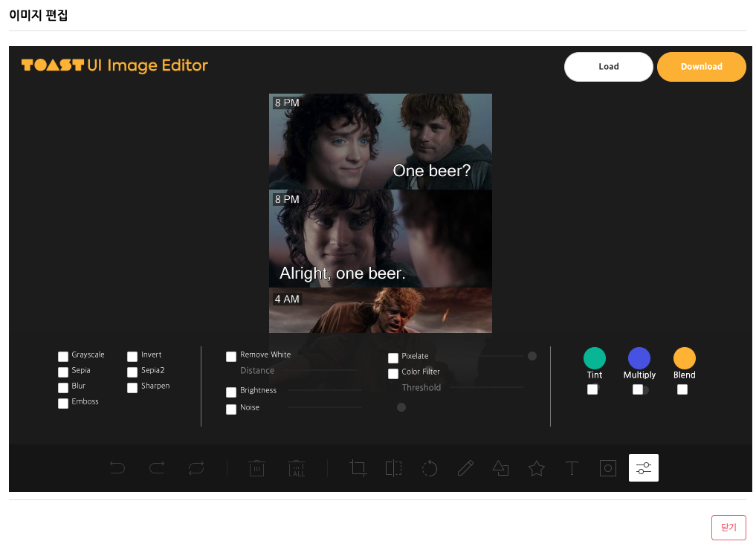This screenshot has height=547, width=756.
Task: Click the Undo arrow icon
Action: [x=117, y=468]
